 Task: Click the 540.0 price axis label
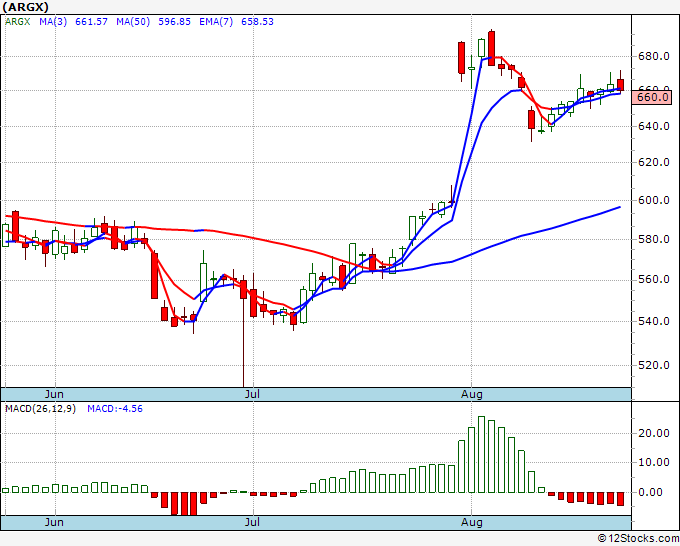(654, 321)
